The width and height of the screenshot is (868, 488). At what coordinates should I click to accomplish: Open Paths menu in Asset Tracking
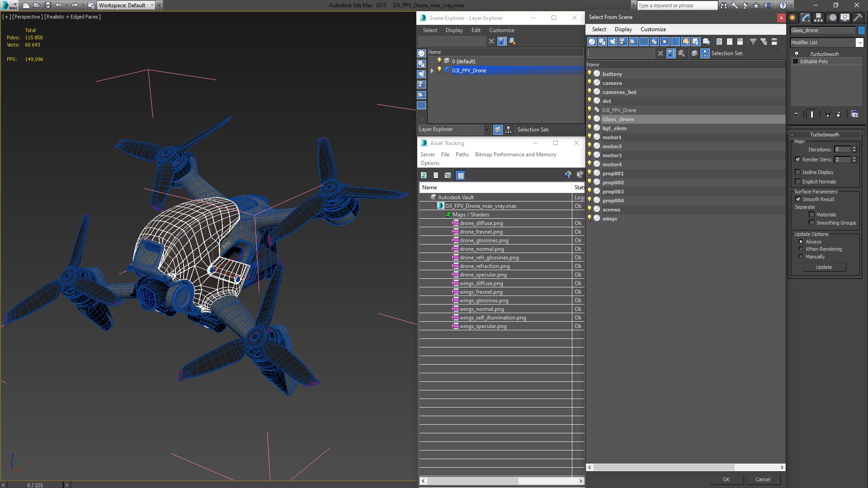462,155
